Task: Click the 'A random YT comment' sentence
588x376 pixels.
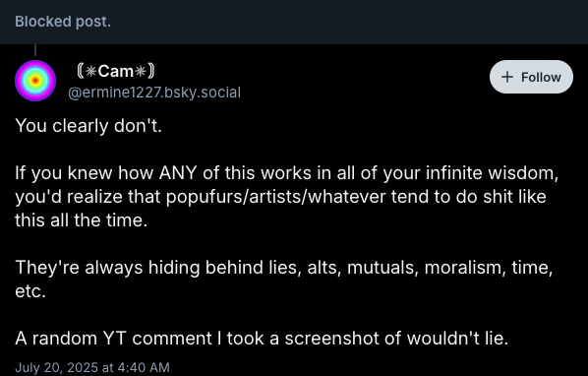Action: [262, 338]
